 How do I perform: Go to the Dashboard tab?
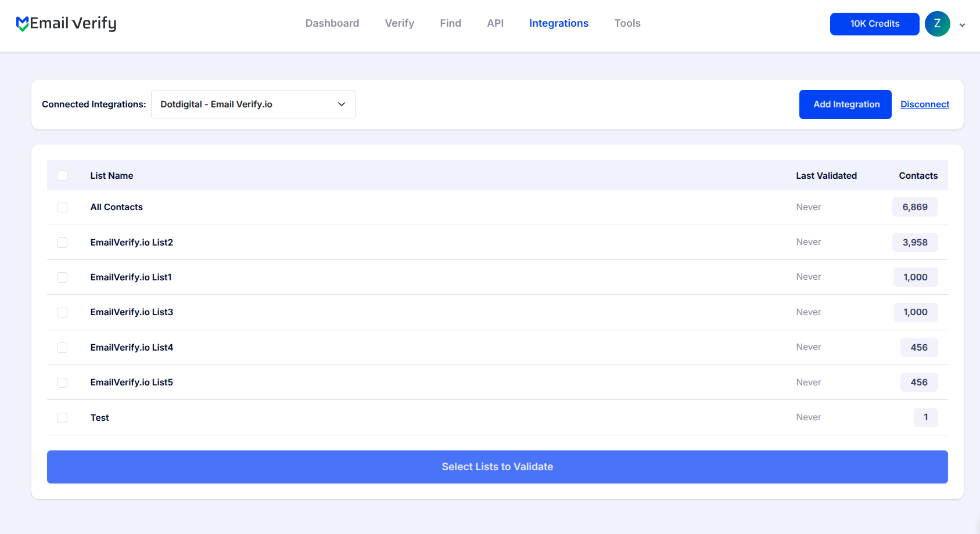point(332,23)
